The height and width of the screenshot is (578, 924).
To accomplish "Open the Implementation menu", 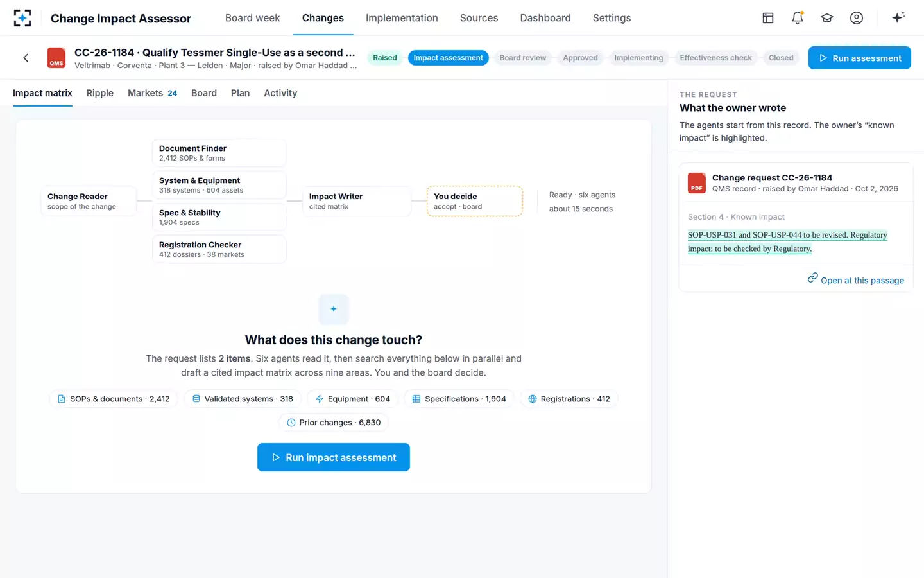I will point(402,18).
